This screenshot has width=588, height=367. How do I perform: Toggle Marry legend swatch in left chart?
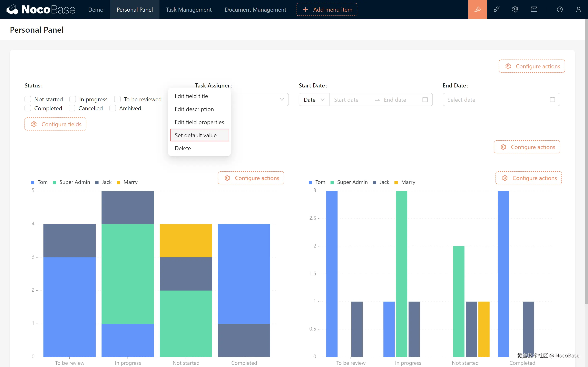click(x=119, y=182)
